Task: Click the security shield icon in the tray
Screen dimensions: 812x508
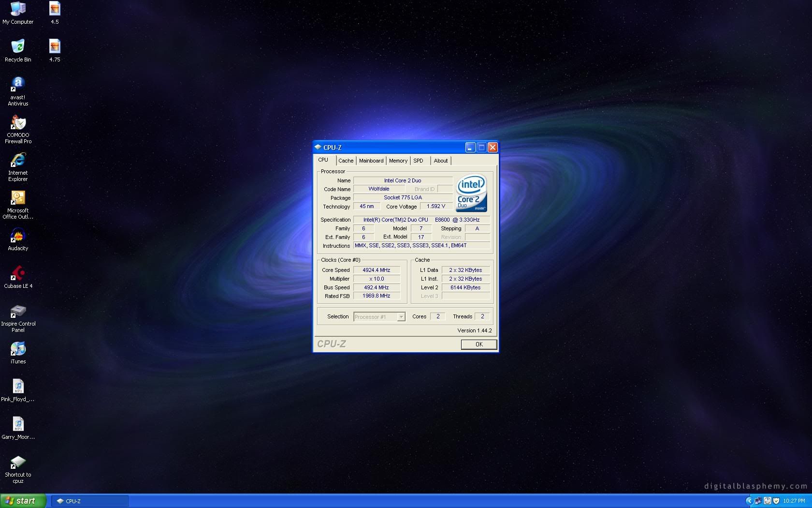Action: click(775, 501)
